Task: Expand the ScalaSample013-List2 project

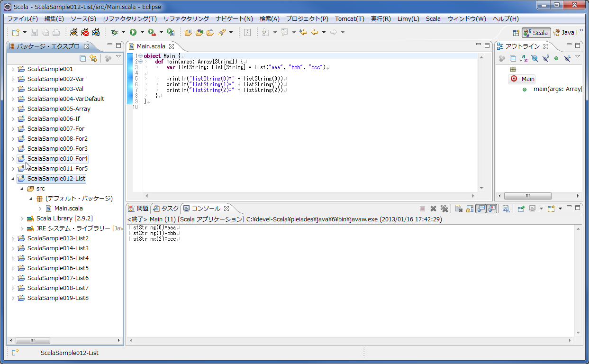Action: [x=13, y=238]
